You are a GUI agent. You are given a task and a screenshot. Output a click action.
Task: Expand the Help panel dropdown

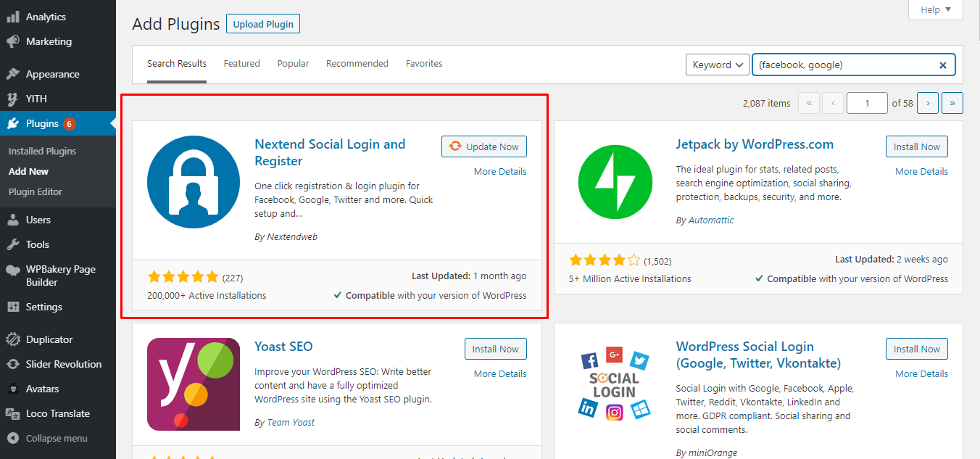(x=936, y=9)
